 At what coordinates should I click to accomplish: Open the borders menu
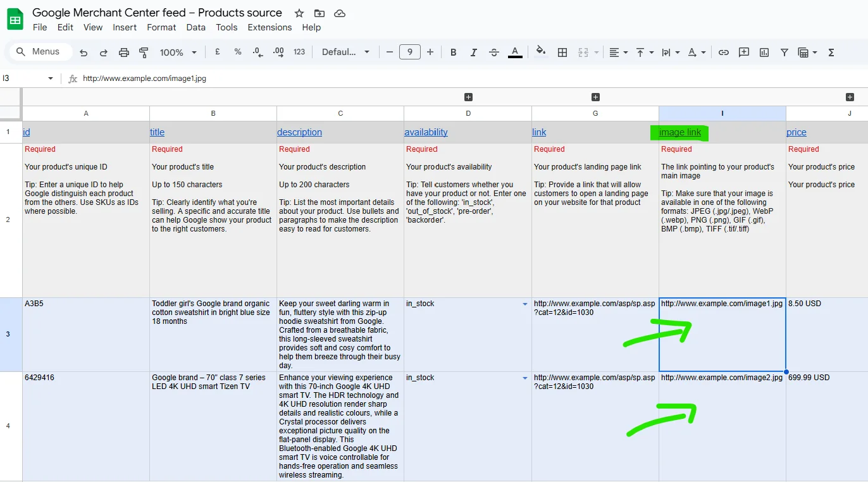tap(562, 53)
